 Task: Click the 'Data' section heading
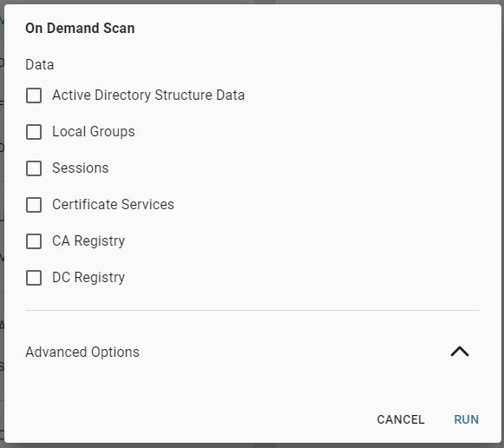[x=40, y=64]
